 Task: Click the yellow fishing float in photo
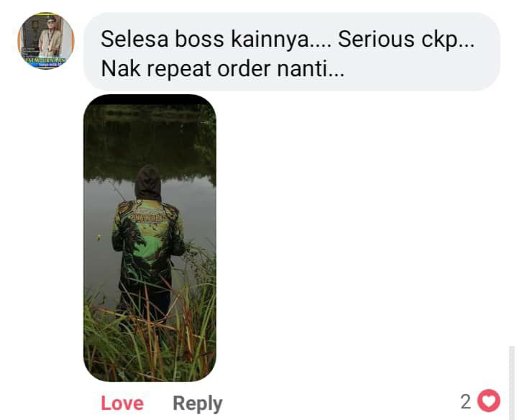pos(99,237)
